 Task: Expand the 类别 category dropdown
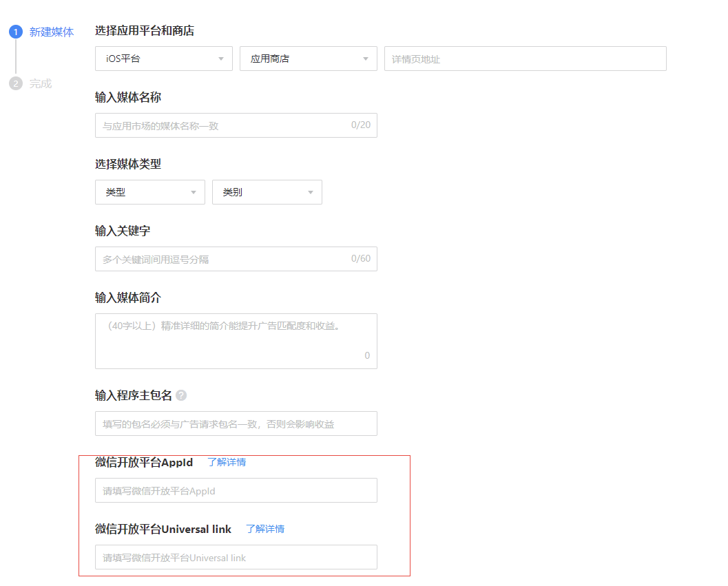point(267,192)
